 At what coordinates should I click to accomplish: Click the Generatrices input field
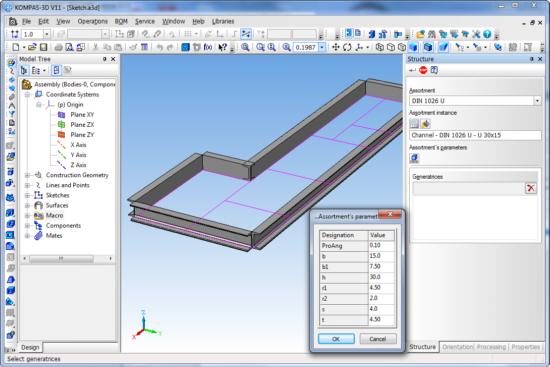[x=468, y=188]
